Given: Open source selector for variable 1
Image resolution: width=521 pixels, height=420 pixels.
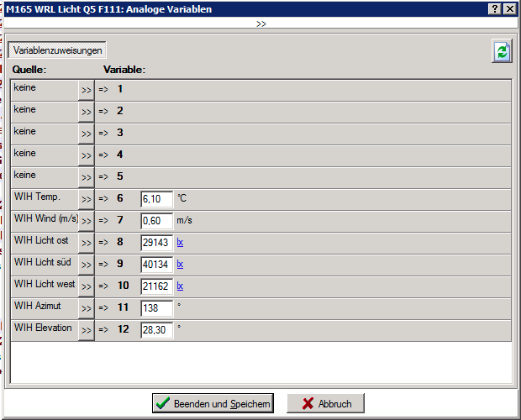Looking at the screenshot, I should pyautogui.click(x=86, y=90).
